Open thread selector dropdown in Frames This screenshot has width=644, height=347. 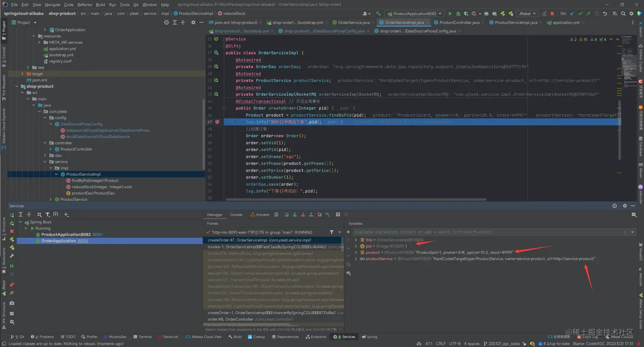(339, 232)
